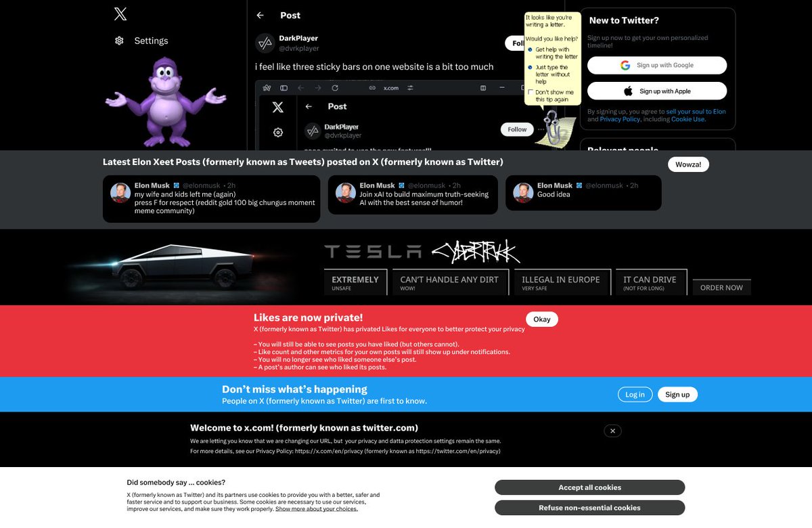The height and width of the screenshot is (528, 812).
Task: Open 'Show more about your choices' link
Action: click(317, 509)
